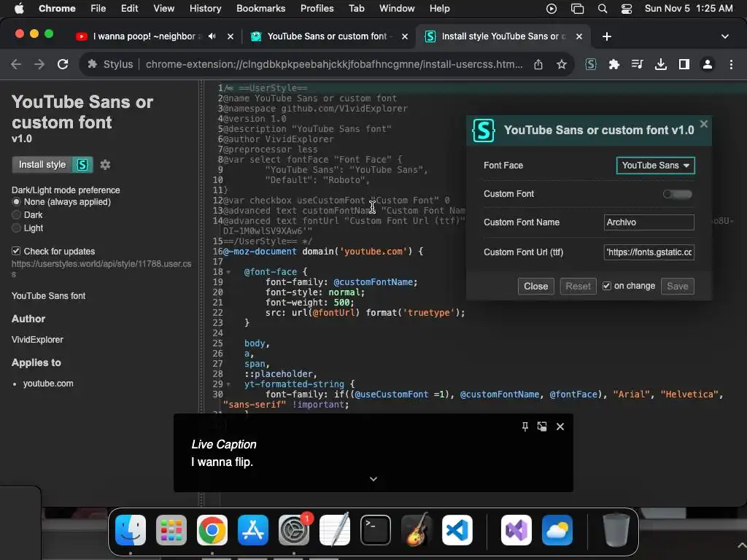
Task: Open Control Center in the menu bar
Action: (627, 9)
